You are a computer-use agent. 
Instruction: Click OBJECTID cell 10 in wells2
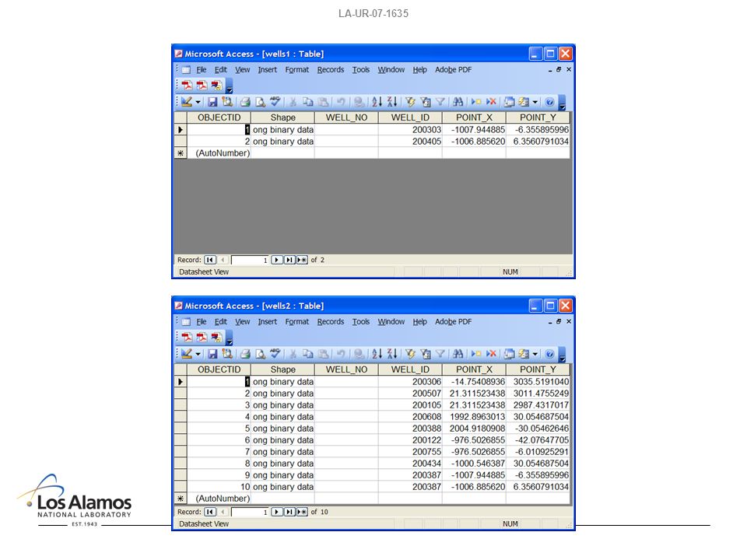[219, 487]
